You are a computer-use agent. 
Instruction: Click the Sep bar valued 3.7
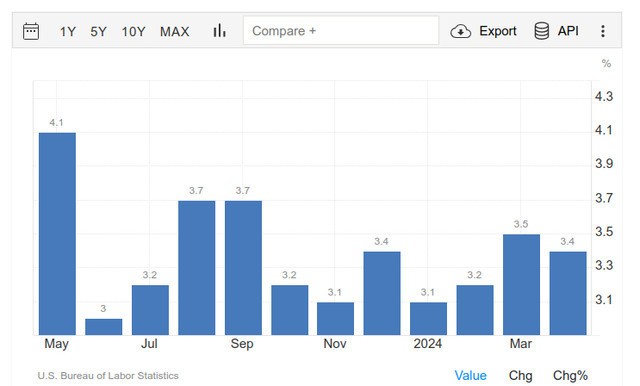pos(243,268)
